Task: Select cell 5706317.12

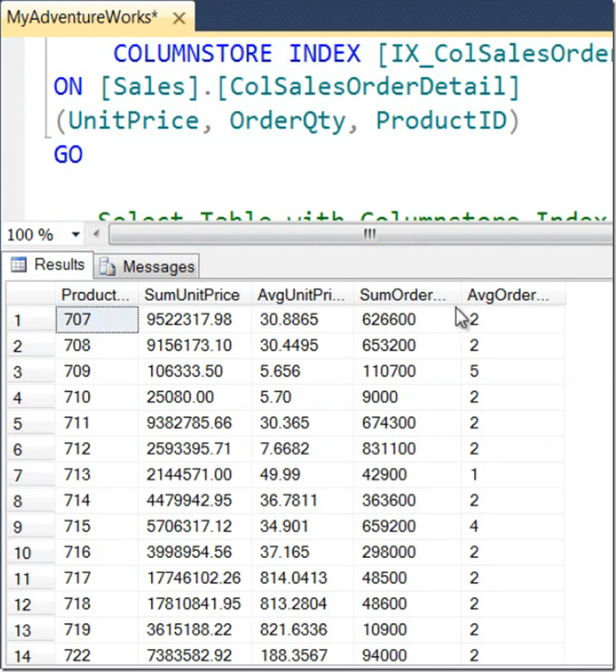Action: [195, 526]
